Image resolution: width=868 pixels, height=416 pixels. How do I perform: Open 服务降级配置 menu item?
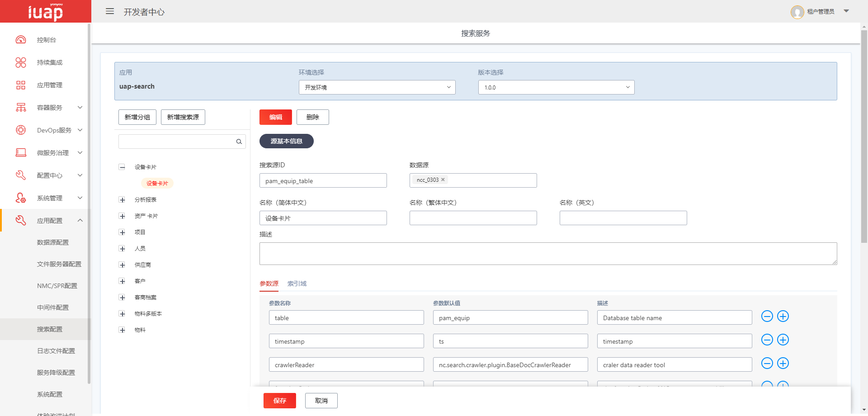(56, 373)
